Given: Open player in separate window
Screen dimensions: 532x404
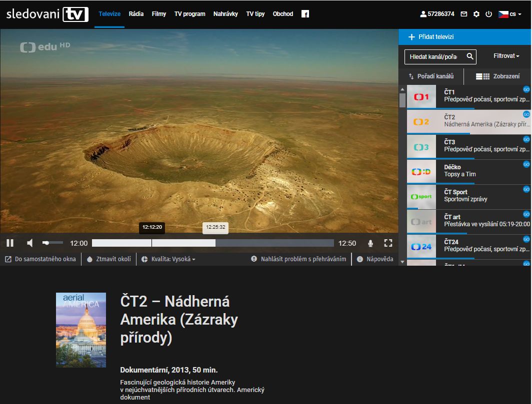Looking at the screenshot, I should click(x=40, y=259).
